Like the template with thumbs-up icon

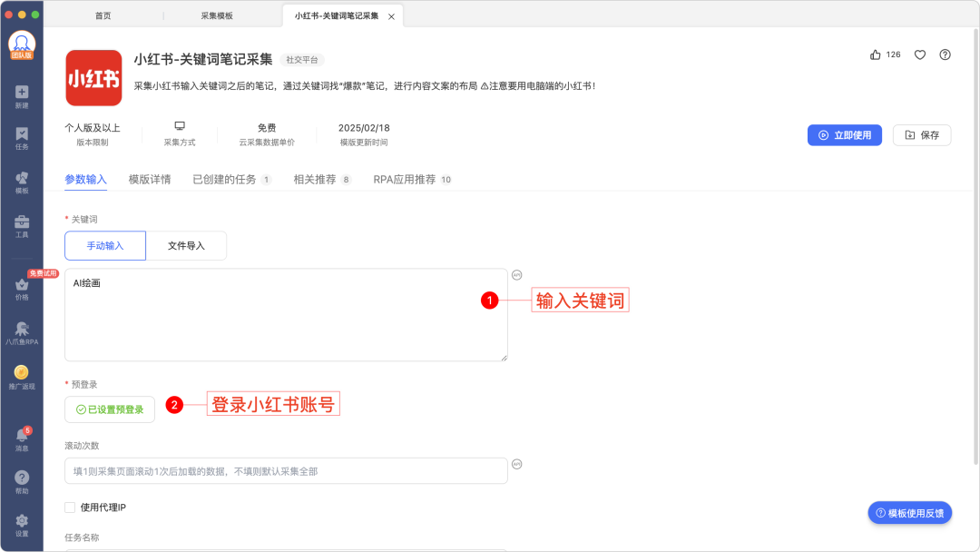click(875, 54)
